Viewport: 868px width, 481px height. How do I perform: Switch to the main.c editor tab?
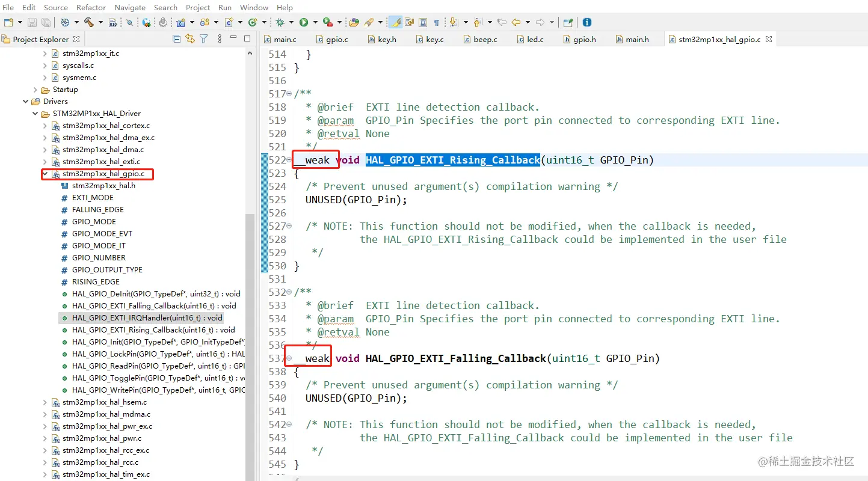280,39
